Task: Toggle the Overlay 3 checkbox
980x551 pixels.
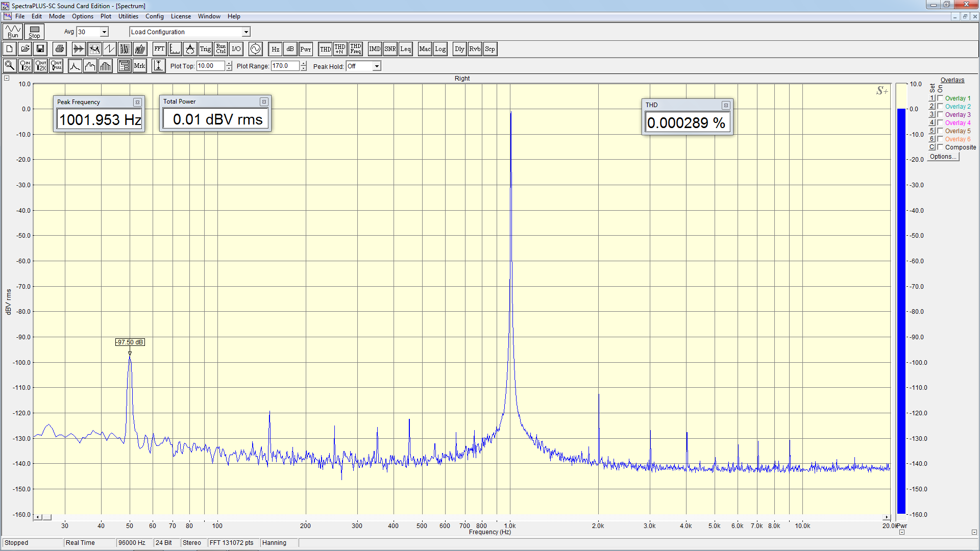Action: (x=940, y=114)
